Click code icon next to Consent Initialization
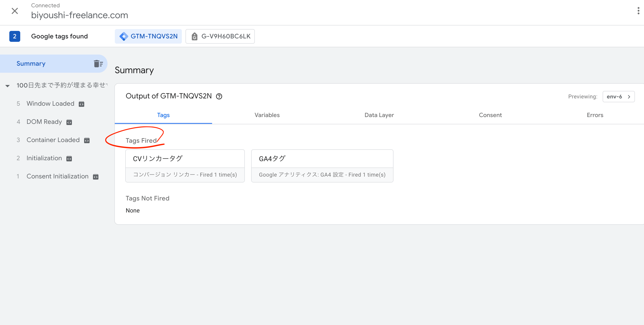The width and height of the screenshot is (644, 325). tap(96, 177)
